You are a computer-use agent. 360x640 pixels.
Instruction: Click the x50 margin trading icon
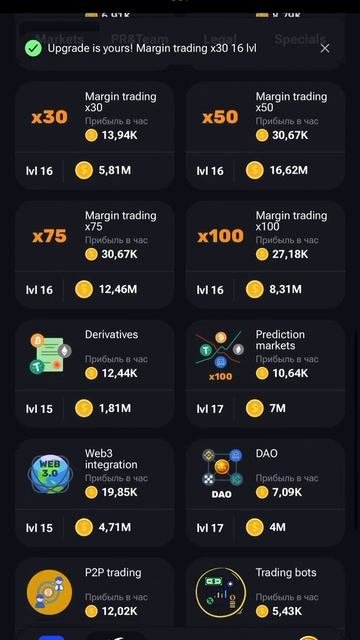220,118
